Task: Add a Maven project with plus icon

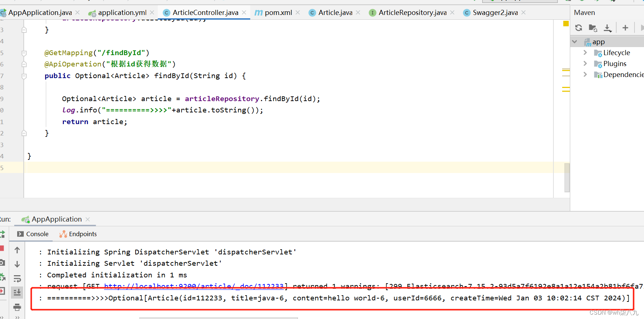Action: (625, 28)
